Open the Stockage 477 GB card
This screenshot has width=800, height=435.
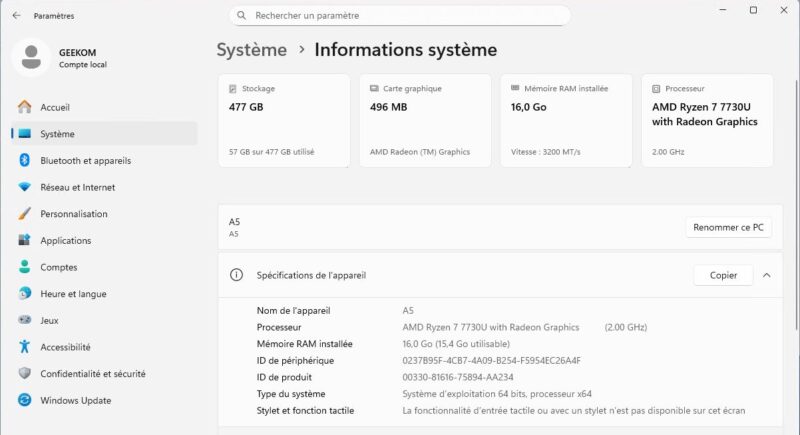tap(284, 120)
